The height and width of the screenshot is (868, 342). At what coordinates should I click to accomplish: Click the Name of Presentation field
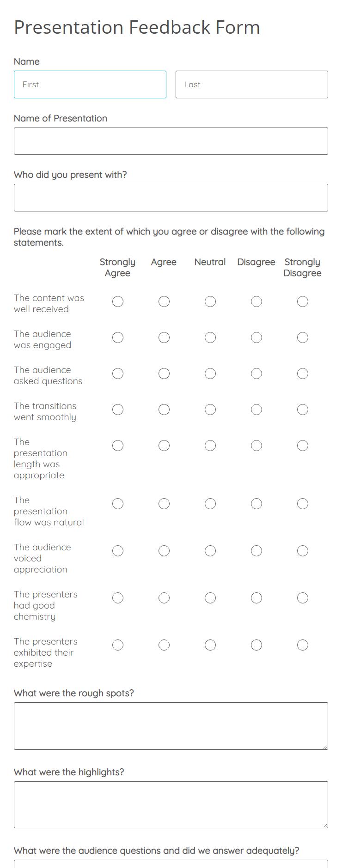click(x=171, y=141)
